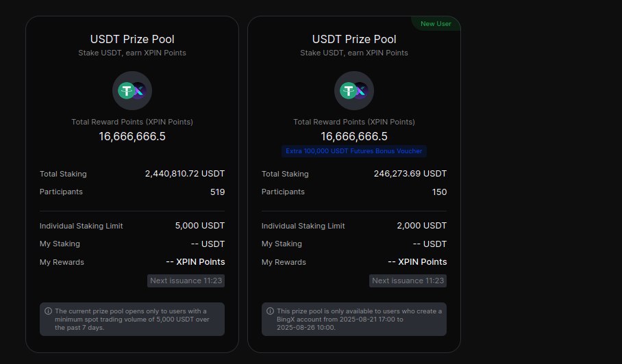Image resolution: width=622 pixels, height=364 pixels.
Task: Click the 2,000 USDT individual staking limit
Action: coord(422,226)
